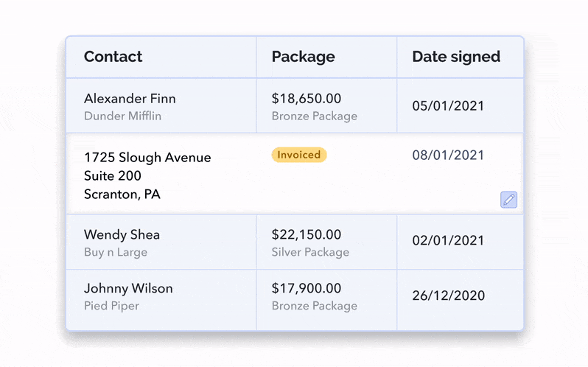588x367 pixels.
Task: Click the Package column header
Action: (x=303, y=57)
